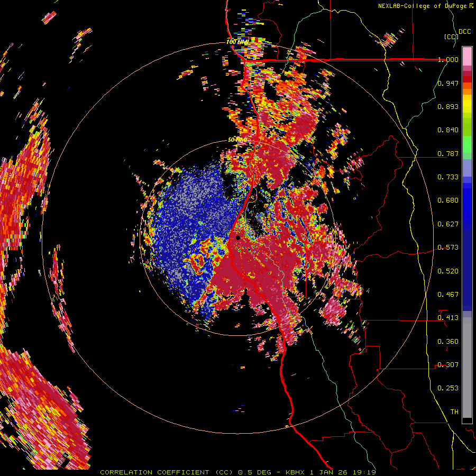Pick the bright green segment of the color scale
The image size is (476, 476).
[467, 144]
